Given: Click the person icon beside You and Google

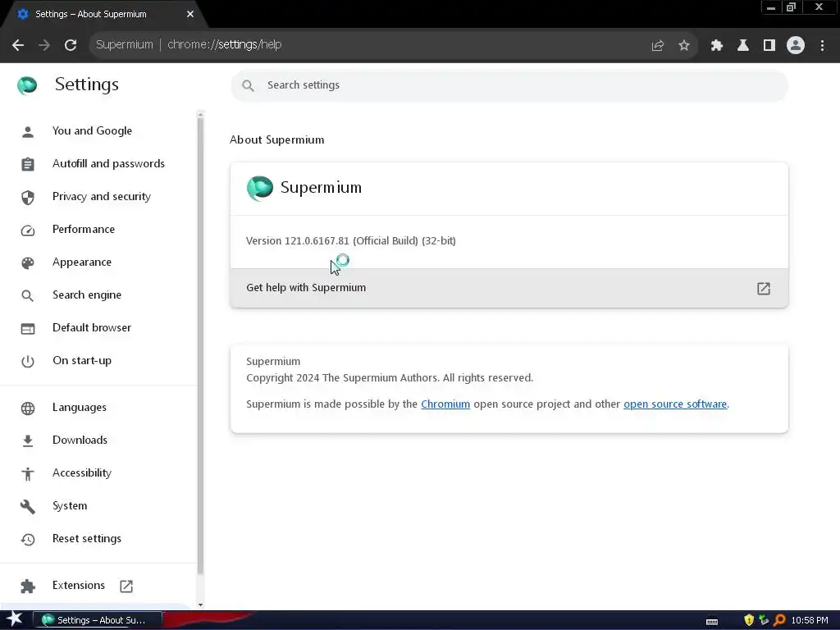Looking at the screenshot, I should pyautogui.click(x=28, y=132).
